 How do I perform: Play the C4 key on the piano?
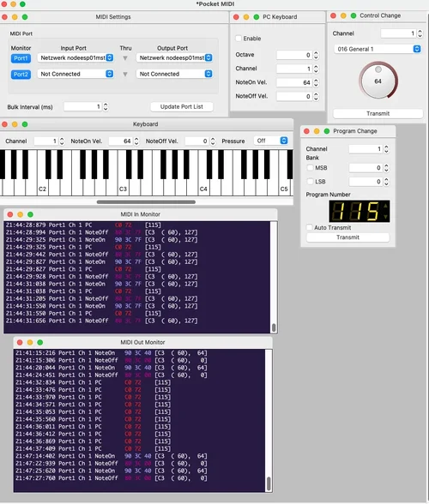tap(203, 189)
